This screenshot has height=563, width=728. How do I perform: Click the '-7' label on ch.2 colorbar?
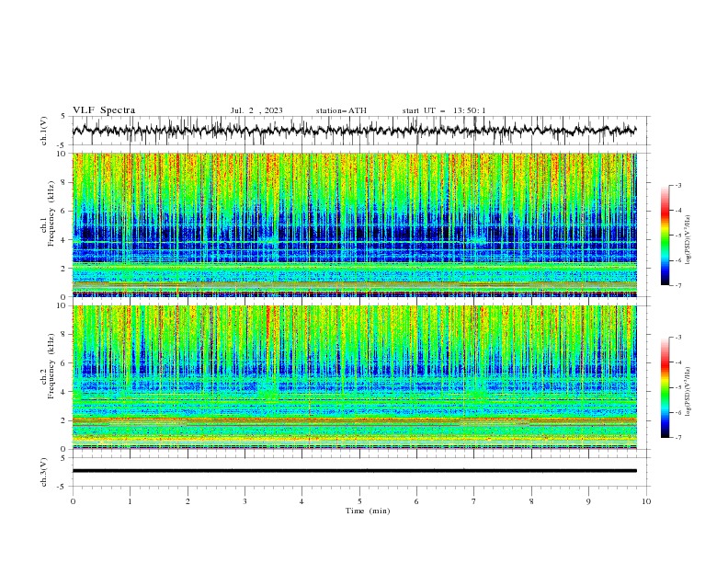[677, 438]
